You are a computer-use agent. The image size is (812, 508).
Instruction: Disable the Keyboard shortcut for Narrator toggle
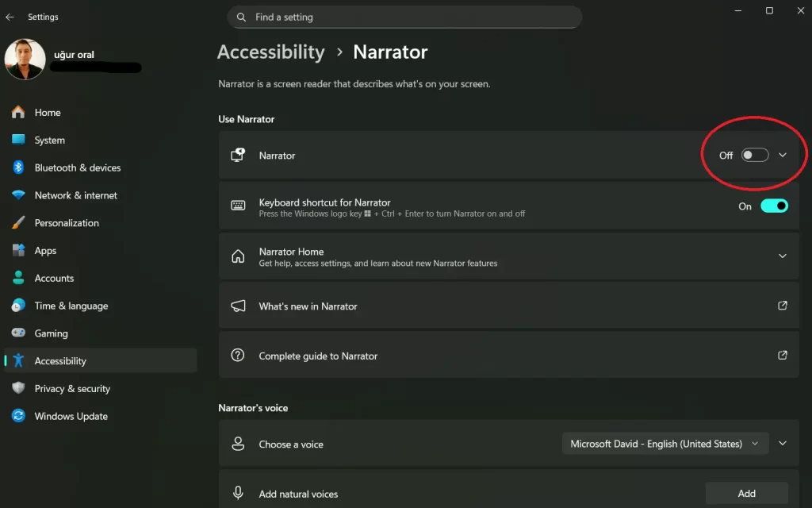[774, 206]
